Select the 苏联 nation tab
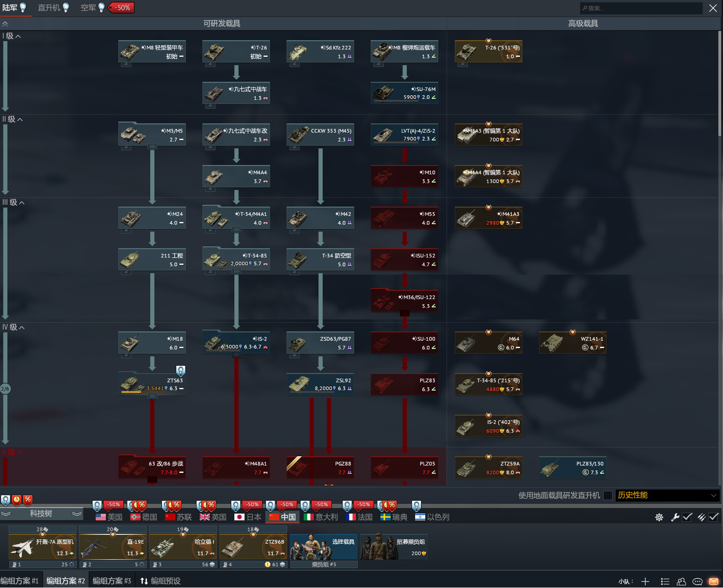 click(178, 517)
